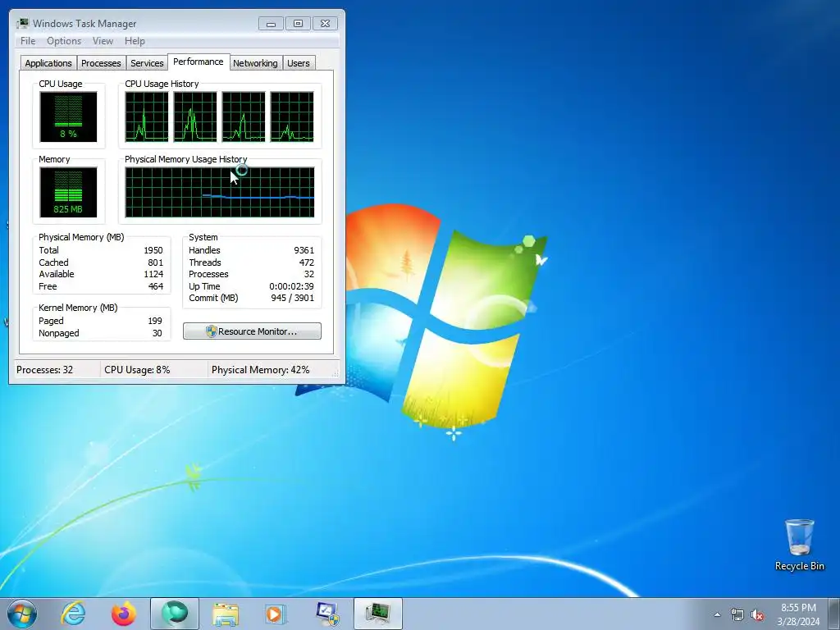Maximize the Windows Task Manager window
This screenshot has height=630, width=840.
click(298, 24)
